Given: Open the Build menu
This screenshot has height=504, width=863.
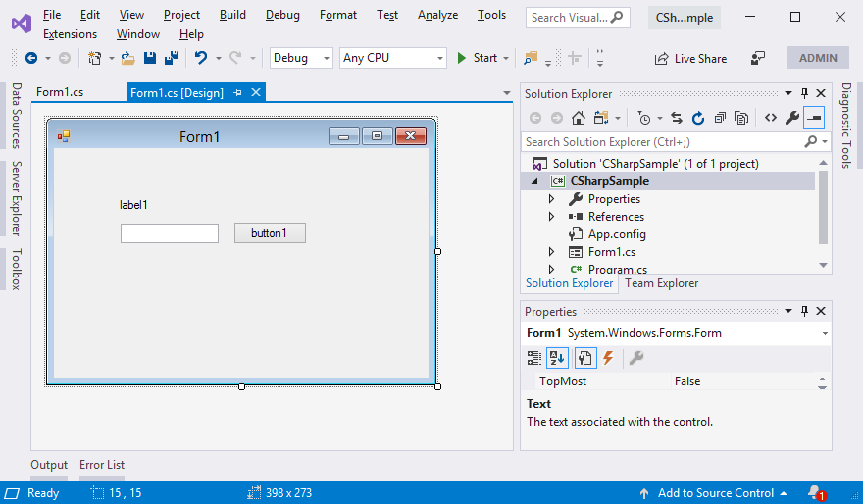Looking at the screenshot, I should [x=232, y=15].
